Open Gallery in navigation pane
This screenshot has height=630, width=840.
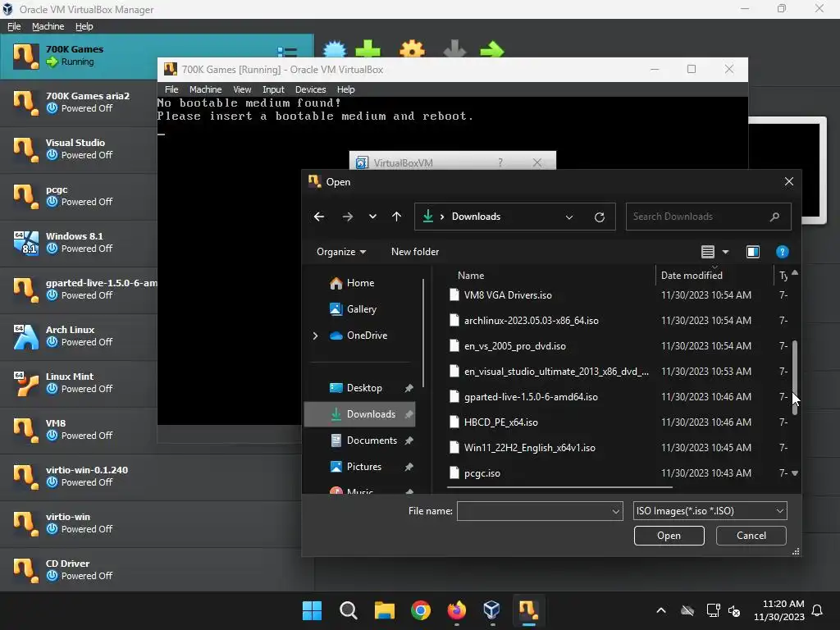click(362, 309)
